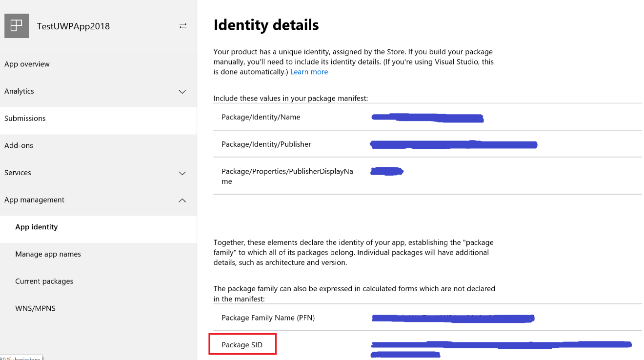Click the Analytics menu label
644x360 pixels.
click(x=19, y=91)
